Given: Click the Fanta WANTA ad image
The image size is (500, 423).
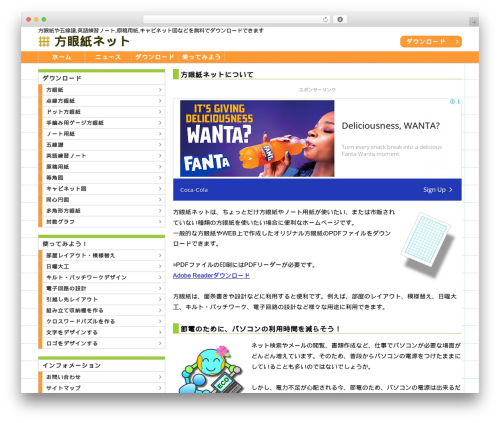Looking at the screenshot, I should [x=257, y=138].
